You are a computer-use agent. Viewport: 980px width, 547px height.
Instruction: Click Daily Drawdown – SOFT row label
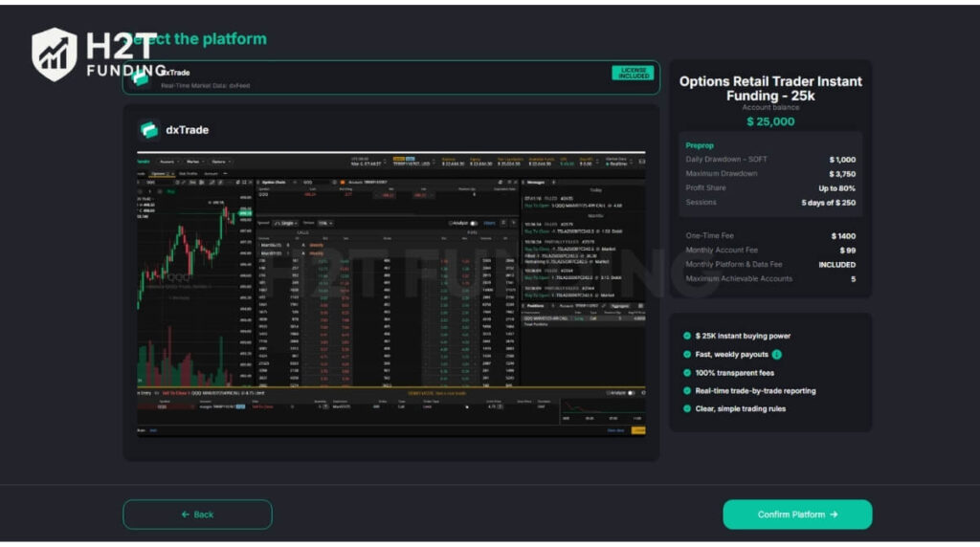tap(726, 160)
